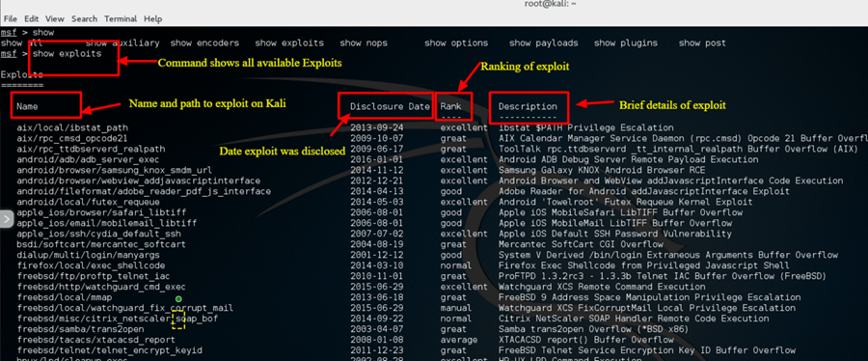Click 'show payloads' autocomplete suggestion
The height and width of the screenshot is (361, 868).
click(x=544, y=43)
